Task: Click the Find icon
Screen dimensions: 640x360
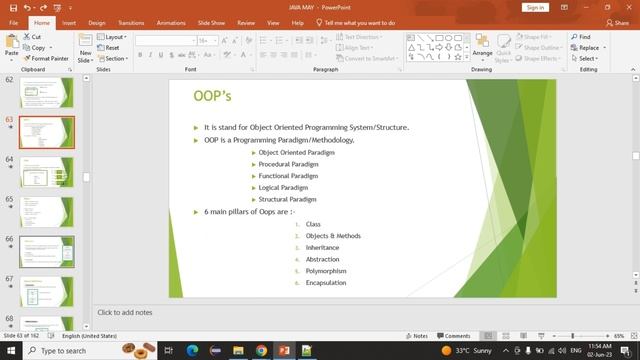Action: pos(581,37)
